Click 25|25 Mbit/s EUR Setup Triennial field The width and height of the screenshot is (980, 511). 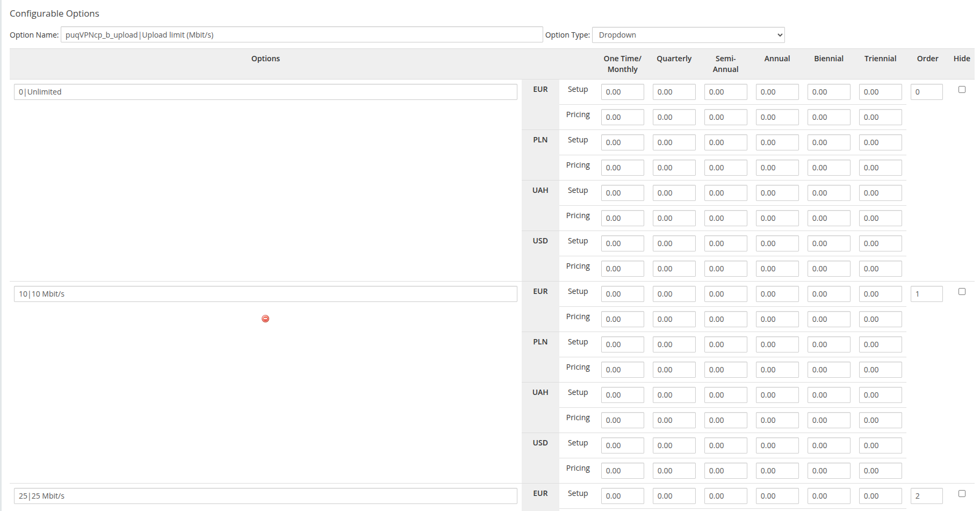881,496
